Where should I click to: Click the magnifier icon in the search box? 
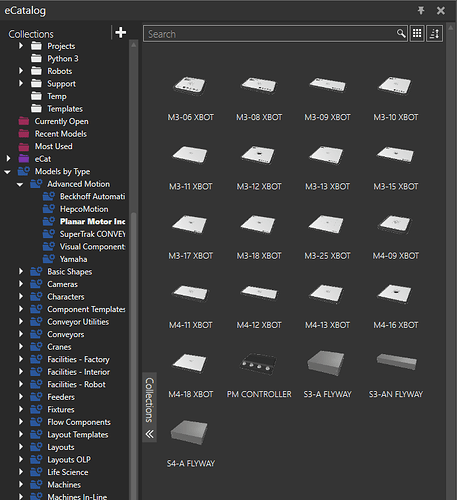pyautogui.click(x=401, y=33)
